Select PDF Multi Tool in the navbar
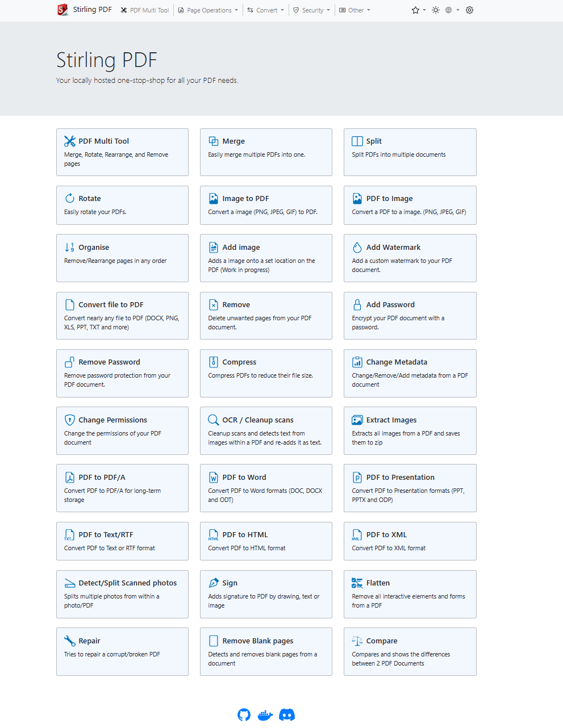Image resolution: width=563 pixels, height=728 pixels. click(145, 10)
